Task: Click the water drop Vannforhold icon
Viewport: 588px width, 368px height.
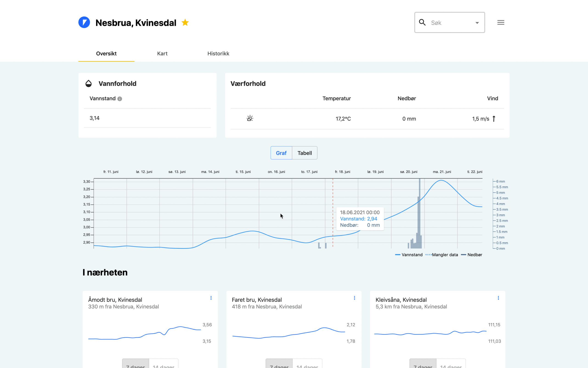Action: tap(88, 83)
